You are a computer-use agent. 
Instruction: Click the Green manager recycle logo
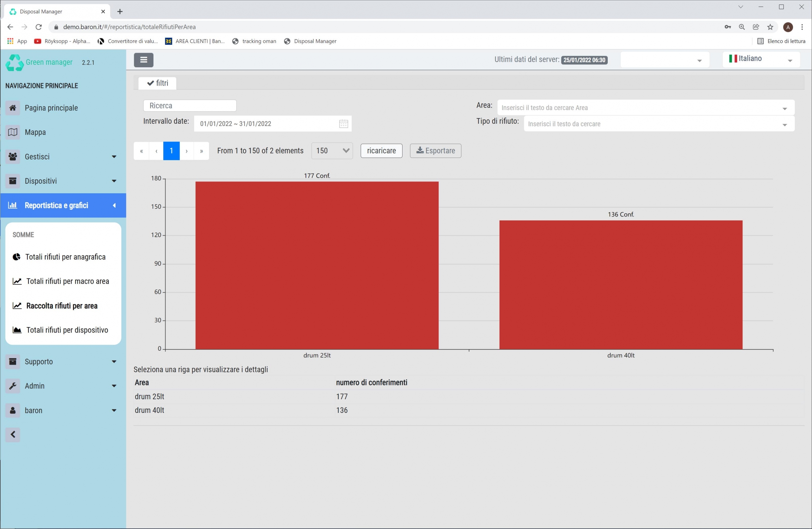[14, 63]
